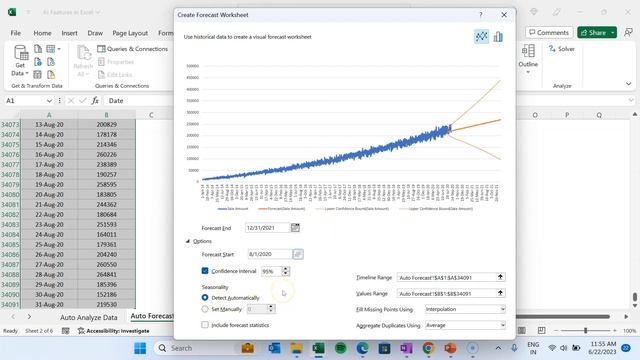Open the Auto Analyze Data sheet tab
This screenshot has width=640, height=360.
89,317
